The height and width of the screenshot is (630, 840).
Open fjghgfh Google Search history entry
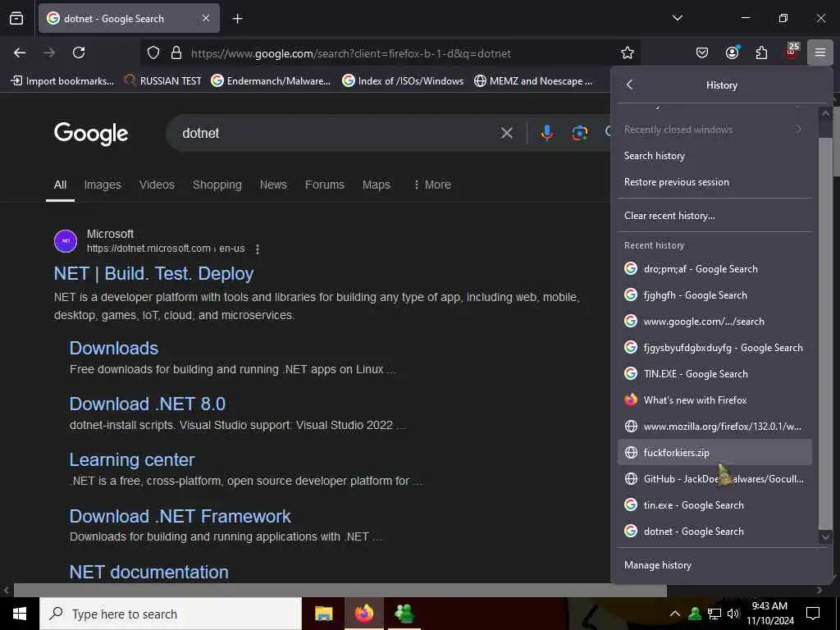(x=714, y=295)
